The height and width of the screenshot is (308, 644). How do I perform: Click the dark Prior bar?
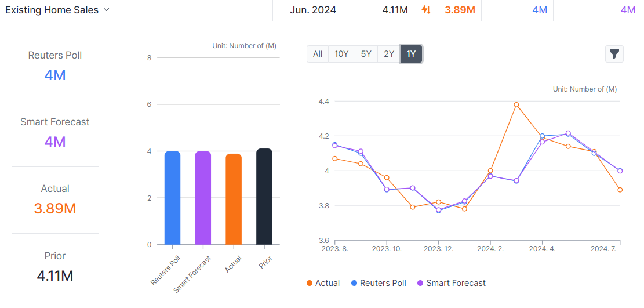[x=264, y=197]
